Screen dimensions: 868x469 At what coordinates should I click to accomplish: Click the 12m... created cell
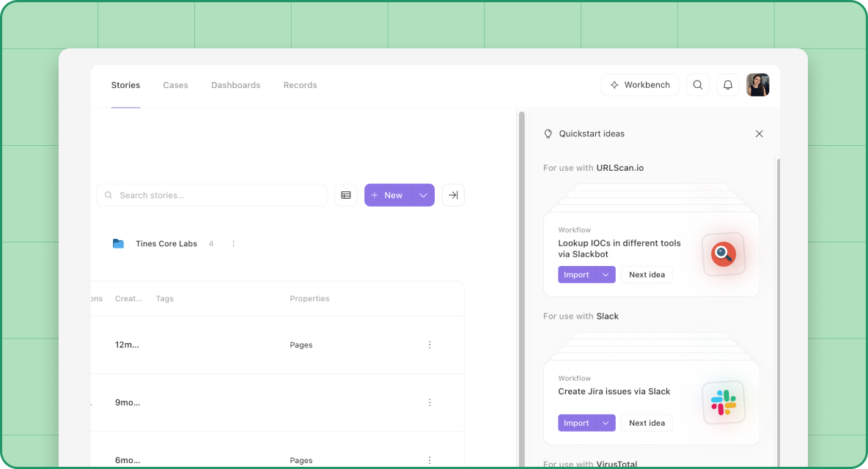[x=127, y=345]
